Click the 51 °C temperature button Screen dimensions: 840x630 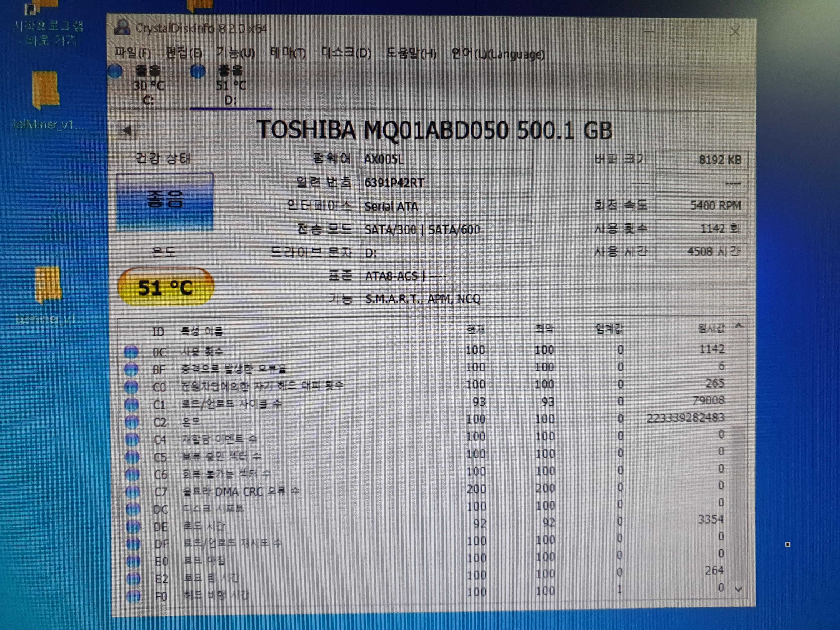(x=166, y=287)
